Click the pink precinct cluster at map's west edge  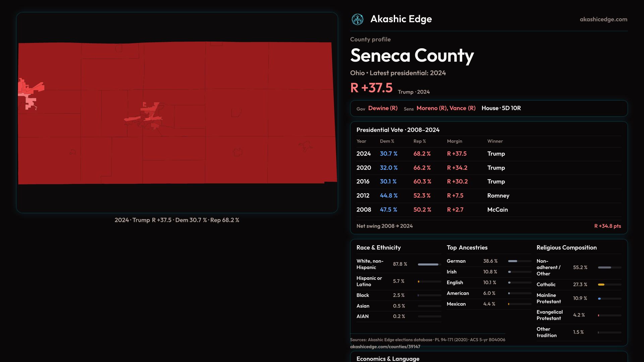pyautogui.click(x=30, y=100)
